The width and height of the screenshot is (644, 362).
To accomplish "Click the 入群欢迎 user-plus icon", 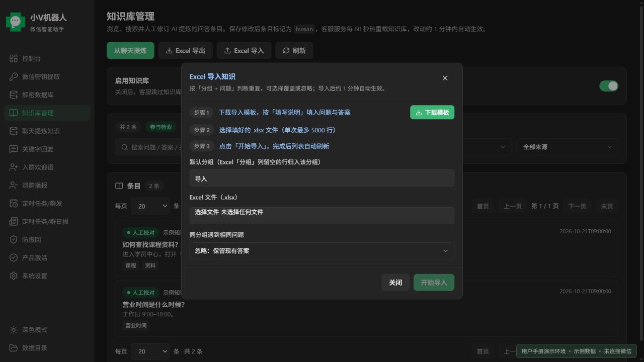I will (14, 167).
